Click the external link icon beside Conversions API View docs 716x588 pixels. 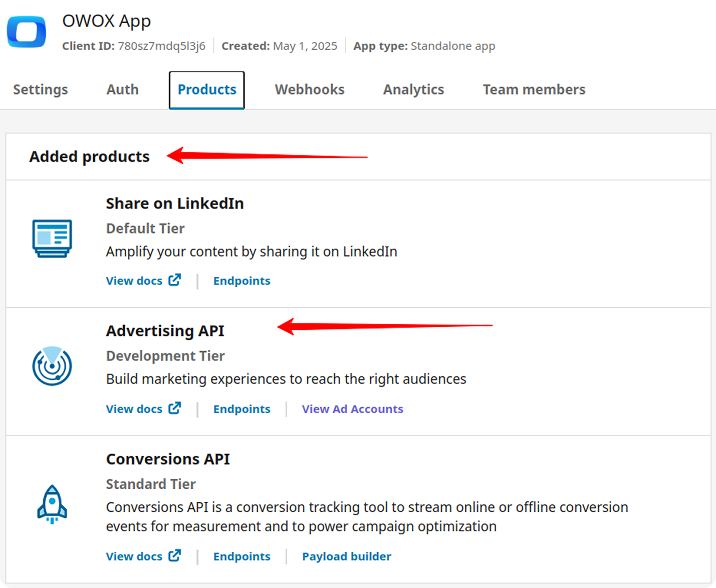[x=174, y=555]
